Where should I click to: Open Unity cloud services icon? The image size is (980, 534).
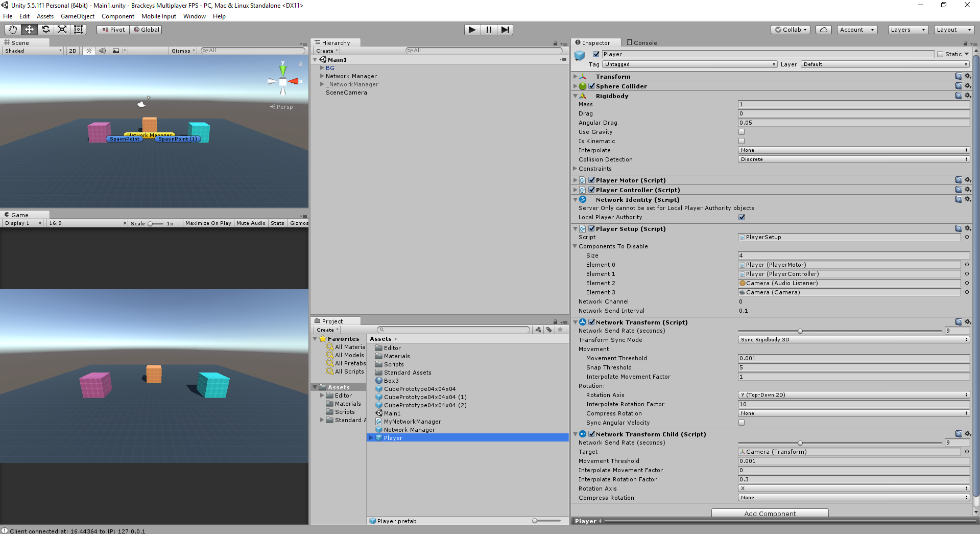(824, 30)
